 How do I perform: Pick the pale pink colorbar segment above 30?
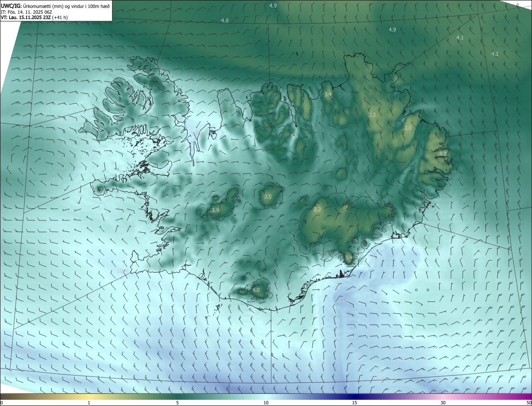pos(443,396)
